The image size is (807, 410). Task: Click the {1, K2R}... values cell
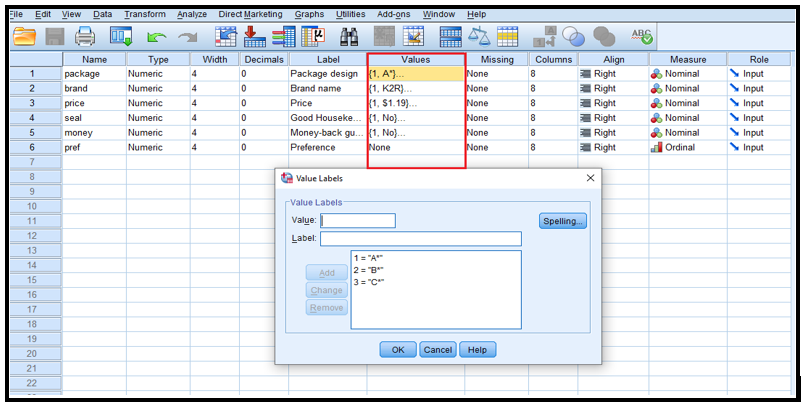415,88
